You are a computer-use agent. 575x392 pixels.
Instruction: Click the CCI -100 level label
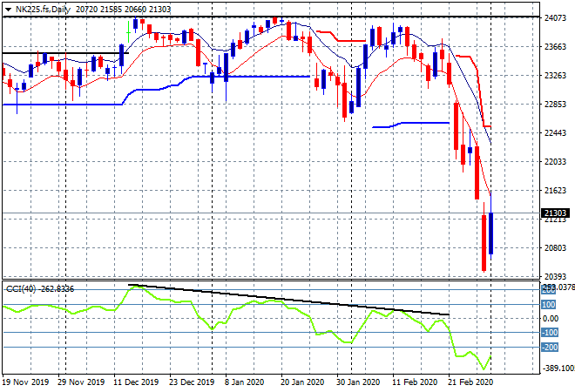tap(550, 333)
